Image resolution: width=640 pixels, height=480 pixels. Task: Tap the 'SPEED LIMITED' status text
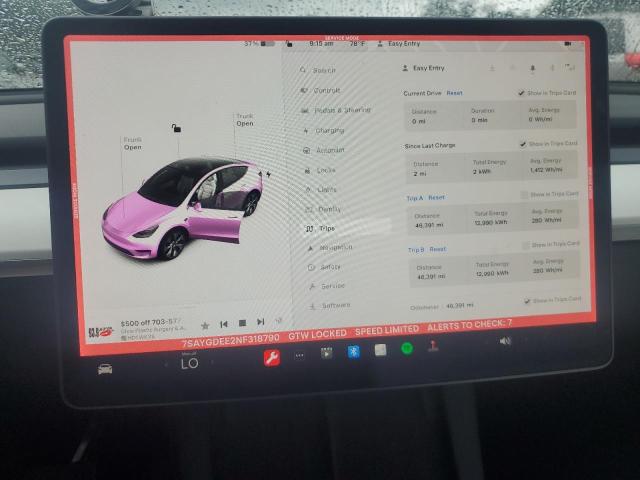387,330
